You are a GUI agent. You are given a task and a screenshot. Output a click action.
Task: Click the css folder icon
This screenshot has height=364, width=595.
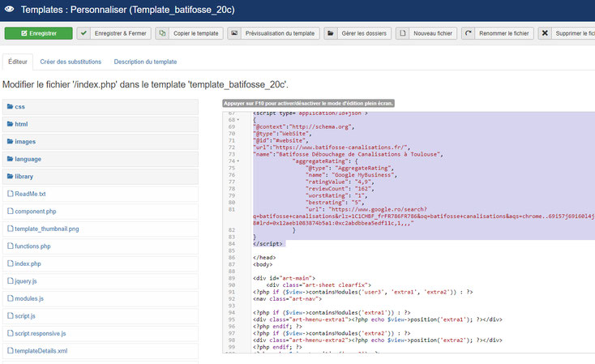[11, 106]
